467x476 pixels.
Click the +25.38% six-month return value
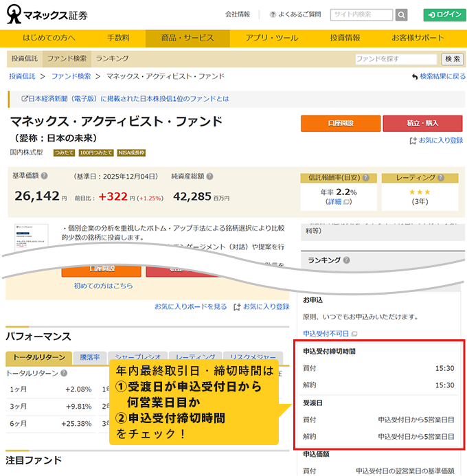click(x=76, y=424)
